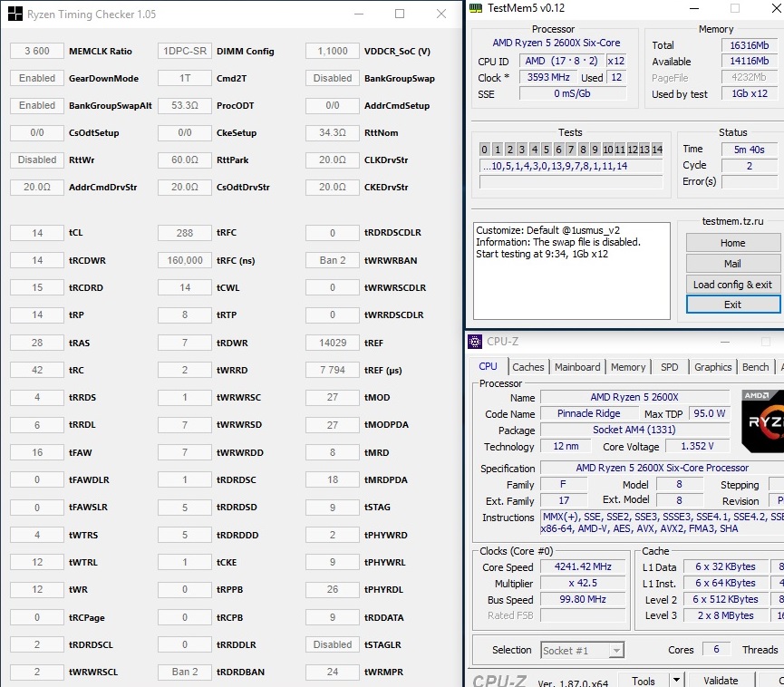This screenshot has width=784, height=687.
Task: Click the tRDRDBAN value Ban 2
Action: tap(185, 672)
